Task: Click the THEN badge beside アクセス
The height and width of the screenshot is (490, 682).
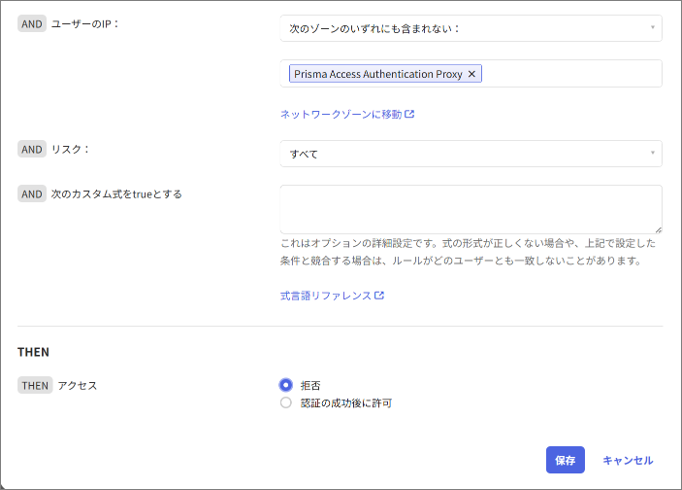Action: (x=35, y=385)
